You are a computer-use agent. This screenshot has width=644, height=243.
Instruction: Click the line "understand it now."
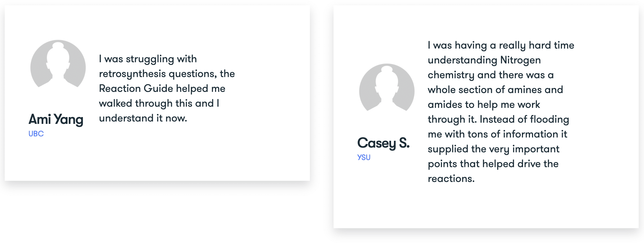click(143, 118)
